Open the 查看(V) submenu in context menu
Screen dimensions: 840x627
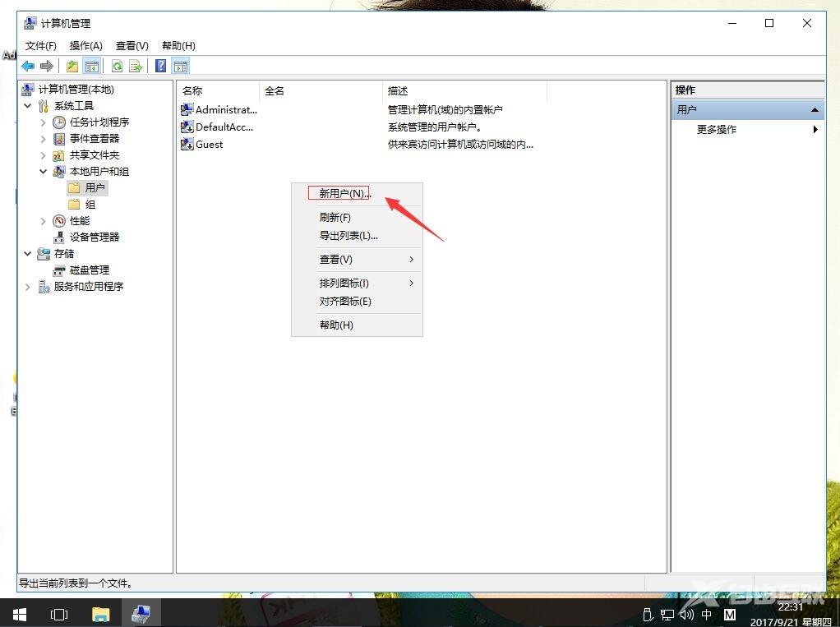pyautogui.click(x=336, y=260)
